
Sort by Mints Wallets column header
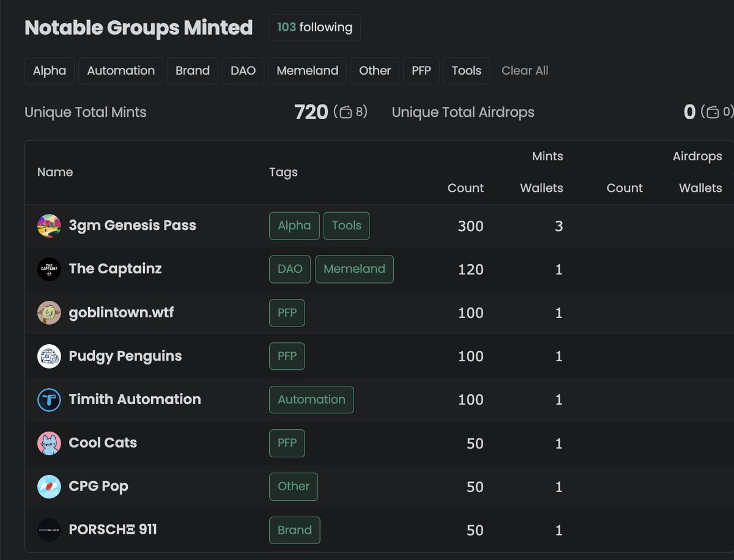(541, 188)
